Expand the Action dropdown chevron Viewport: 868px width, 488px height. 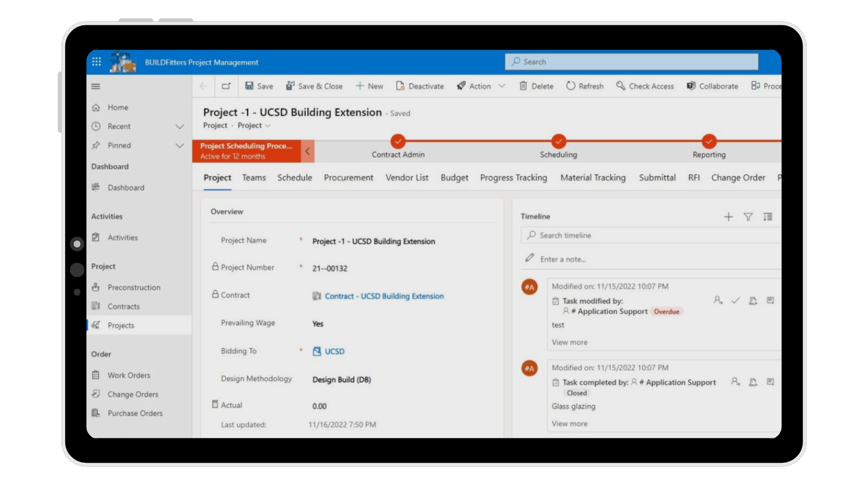(x=502, y=86)
